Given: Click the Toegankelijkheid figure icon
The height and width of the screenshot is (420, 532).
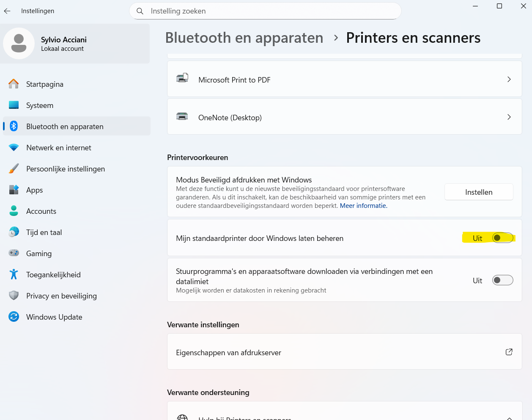Looking at the screenshot, I should [x=14, y=274].
